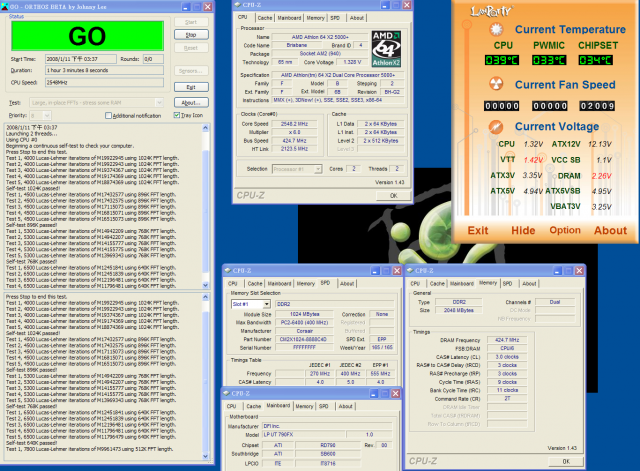The width and height of the screenshot is (640, 471).
Task: Open the Memory Slot Selection dropdown
Action: click(x=267, y=304)
